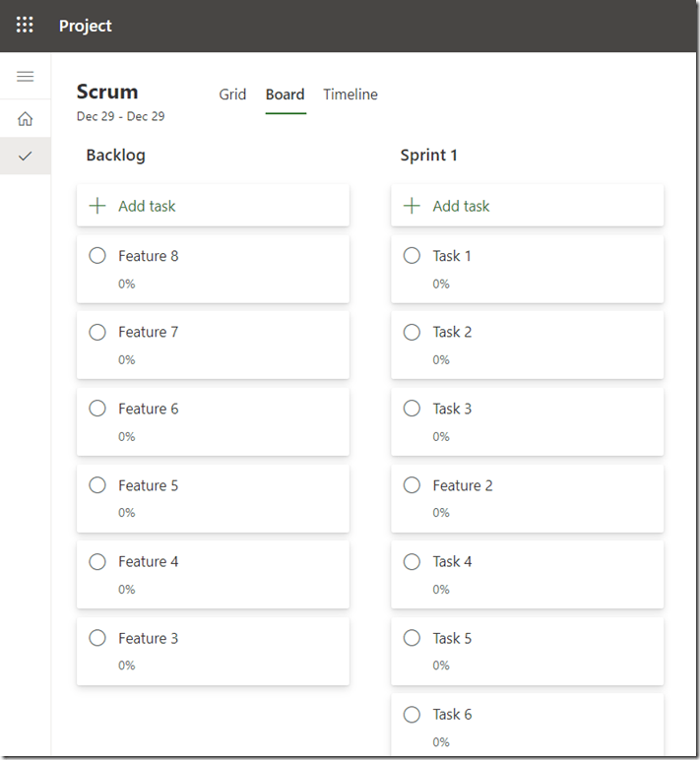Image resolution: width=700 pixels, height=760 pixels.
Task: Mark Feature 8 as complete
Action: pyautogui.click(x=97, y=256)
